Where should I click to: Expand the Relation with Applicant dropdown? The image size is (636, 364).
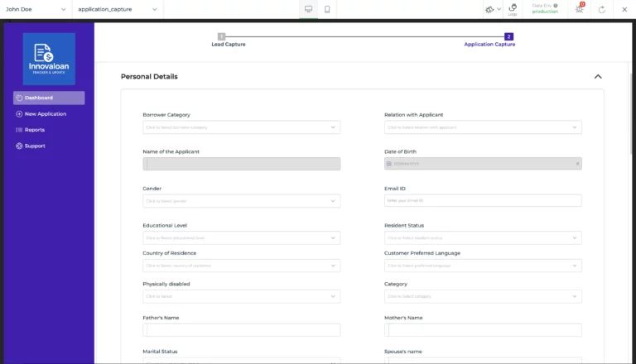483,127
